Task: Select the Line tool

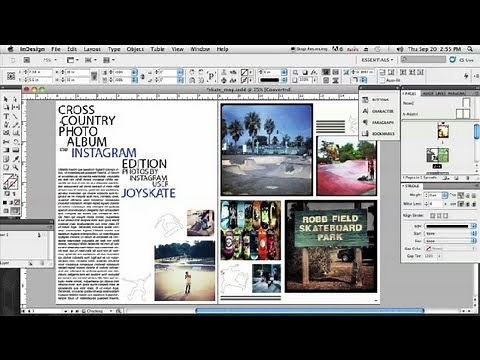Action: pos(15,116)
